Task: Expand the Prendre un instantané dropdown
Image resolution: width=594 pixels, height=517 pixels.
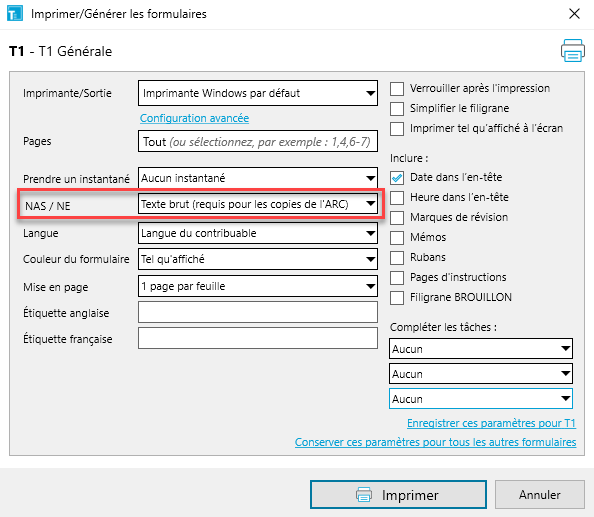Action: pos(258,178)
